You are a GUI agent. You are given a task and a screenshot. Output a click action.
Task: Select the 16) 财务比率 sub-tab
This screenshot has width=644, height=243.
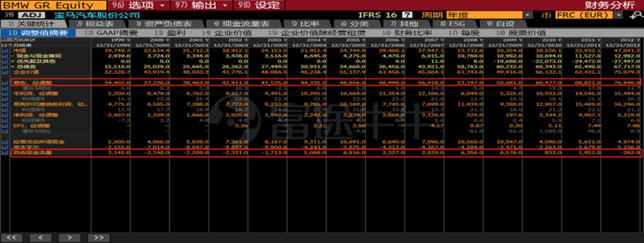[407, 33]
